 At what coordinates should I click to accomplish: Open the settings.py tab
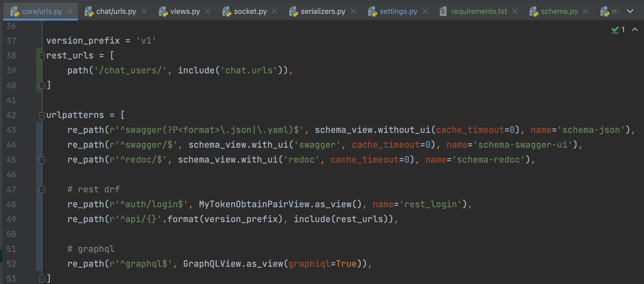coord(398,11)
